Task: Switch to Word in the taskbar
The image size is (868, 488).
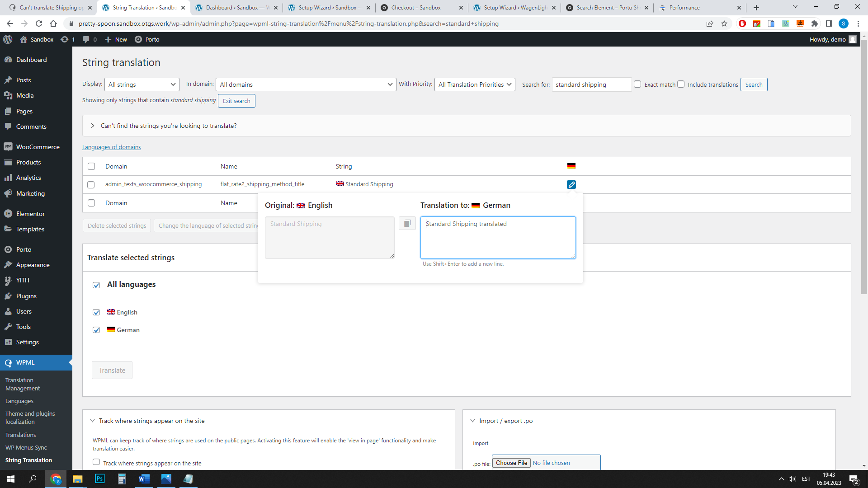Action: click(144, 479)
